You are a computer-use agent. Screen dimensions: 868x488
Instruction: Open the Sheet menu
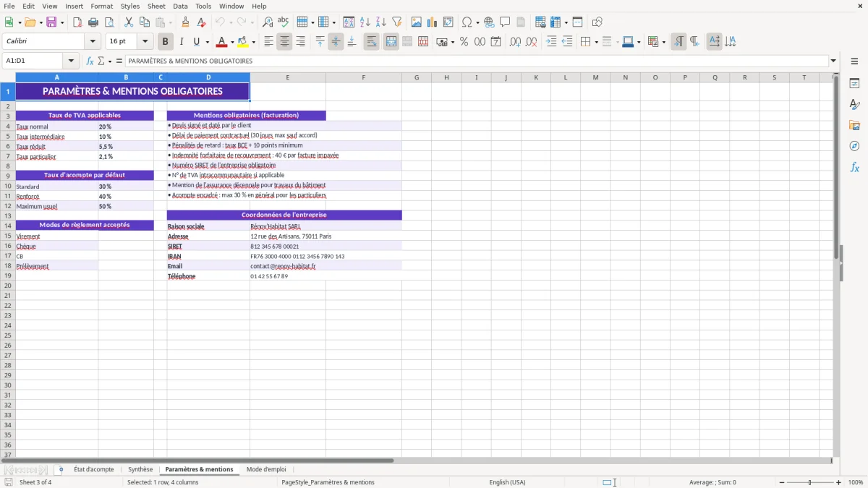click(157, 6)
